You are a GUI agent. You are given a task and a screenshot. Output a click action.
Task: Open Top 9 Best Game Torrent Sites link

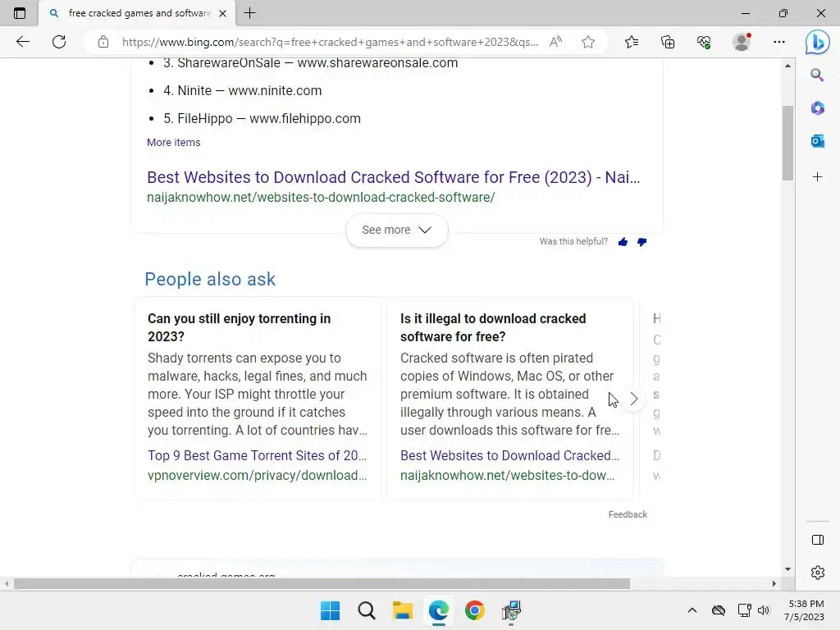(x=257, y=455)
